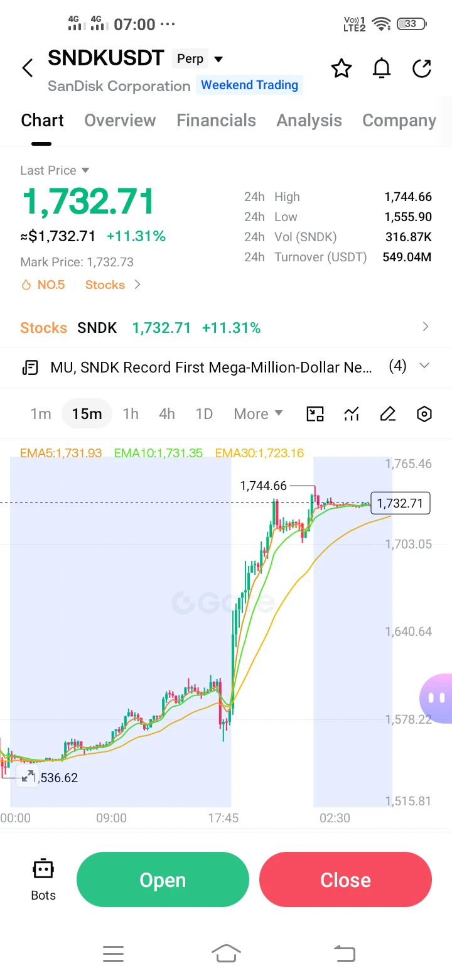The width and height of the screenshot is (452, 980).
Task: Tap the Android recent apps menu icon
Action: coord(113,954)
